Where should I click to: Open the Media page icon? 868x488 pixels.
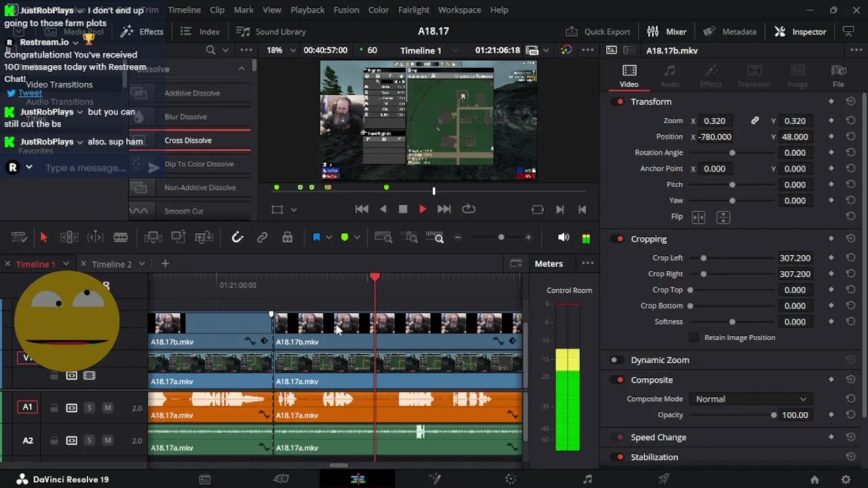(205, 479)
